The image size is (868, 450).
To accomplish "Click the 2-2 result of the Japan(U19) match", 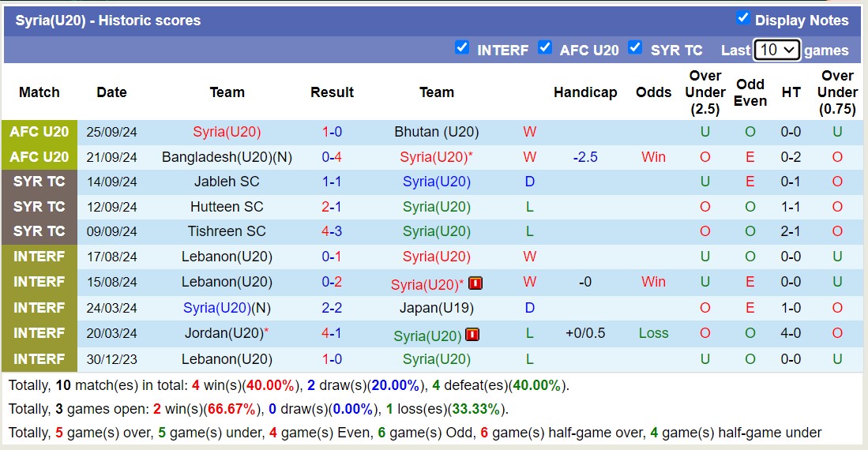I will pyautogui.click(x=332, y=308).
